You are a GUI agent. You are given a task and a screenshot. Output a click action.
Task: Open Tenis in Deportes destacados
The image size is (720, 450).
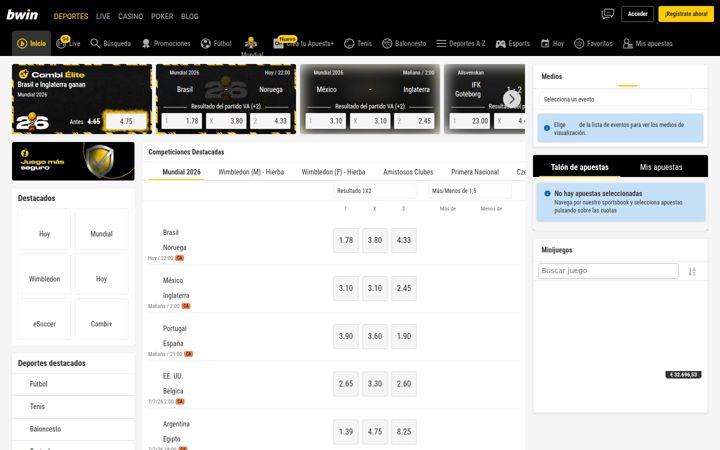click(x=73, y=407)
